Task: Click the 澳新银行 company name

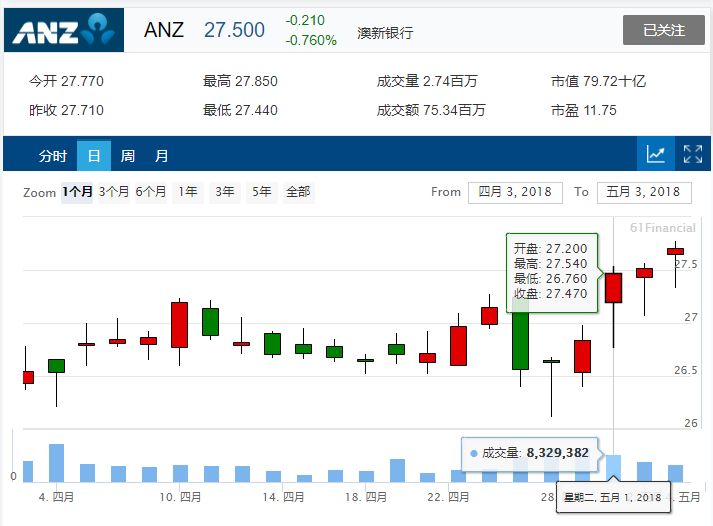Action: click(x=385, y=33)
